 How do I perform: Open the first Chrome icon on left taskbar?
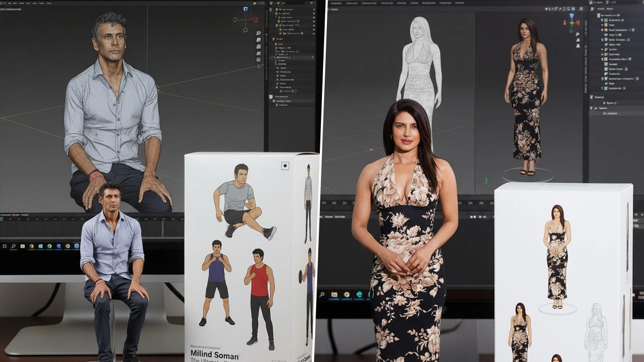pyautogui.click(x=31, y=246)
